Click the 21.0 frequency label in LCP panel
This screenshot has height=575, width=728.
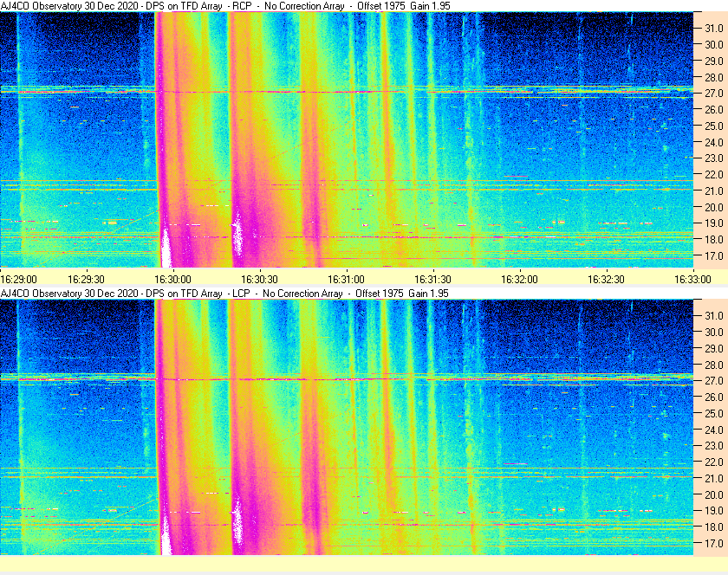[714, 478]
